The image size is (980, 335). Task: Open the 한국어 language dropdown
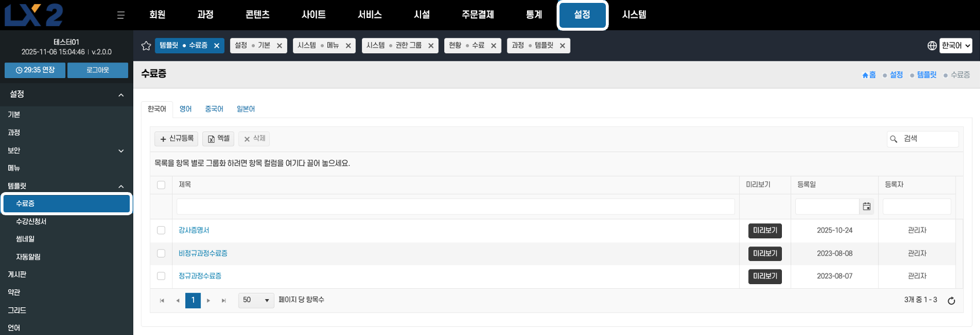click(x=955, y=46)
